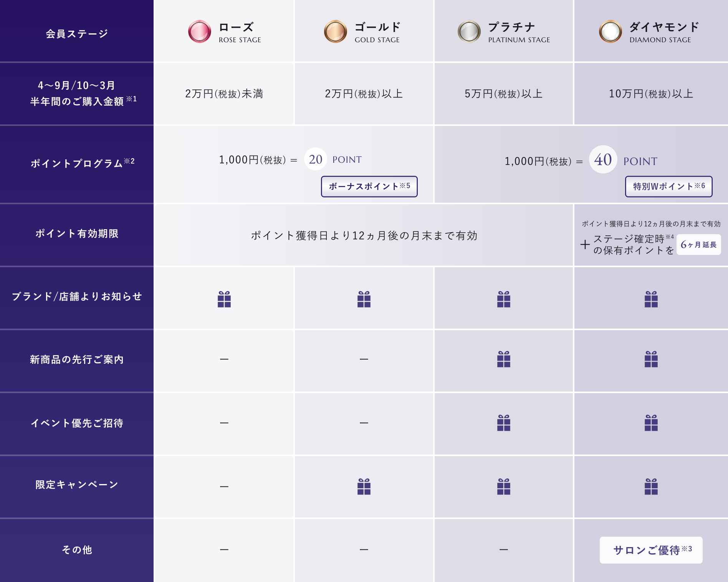Screen dimensions: 728x582
Task: Click Gold's gift icon for limited campaign
Action: pos(364,486)
